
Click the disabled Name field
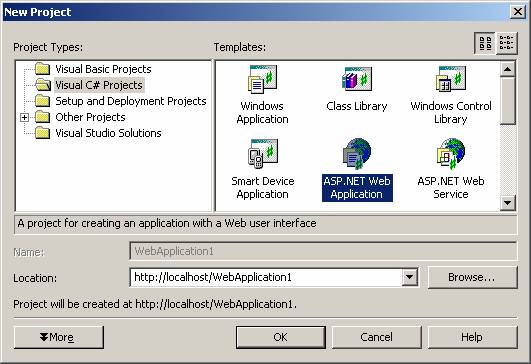tap(323, 251)
